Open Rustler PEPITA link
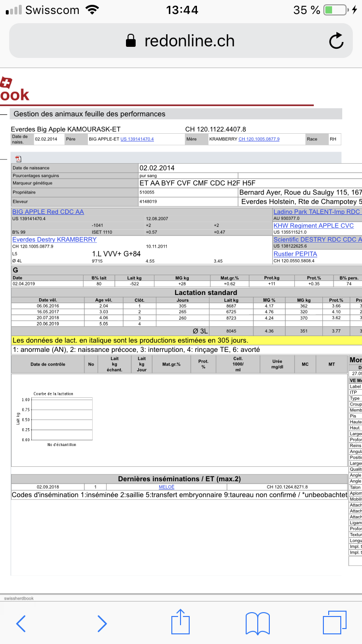The width and height of the screenshot is (362, 644). (x=295, y=253)
